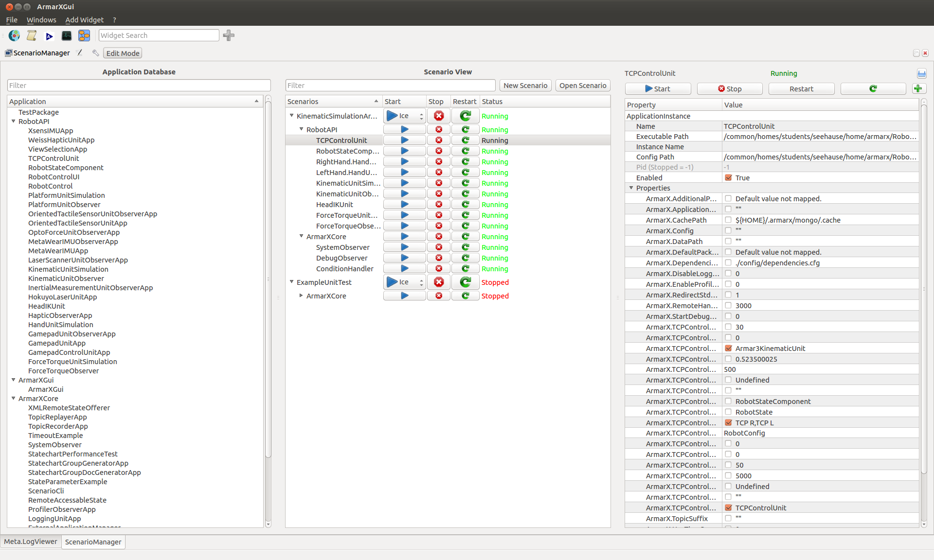Toggle the ArmarX.Config property checkbox
934x560 pixels.
728,230
